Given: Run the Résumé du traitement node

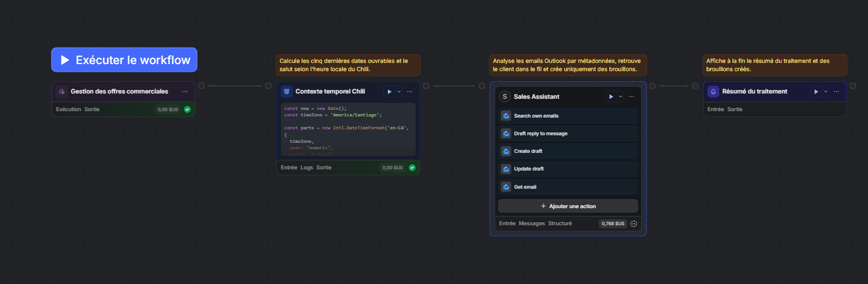Looking at the screenshot, I should click(x=816, y=91).
